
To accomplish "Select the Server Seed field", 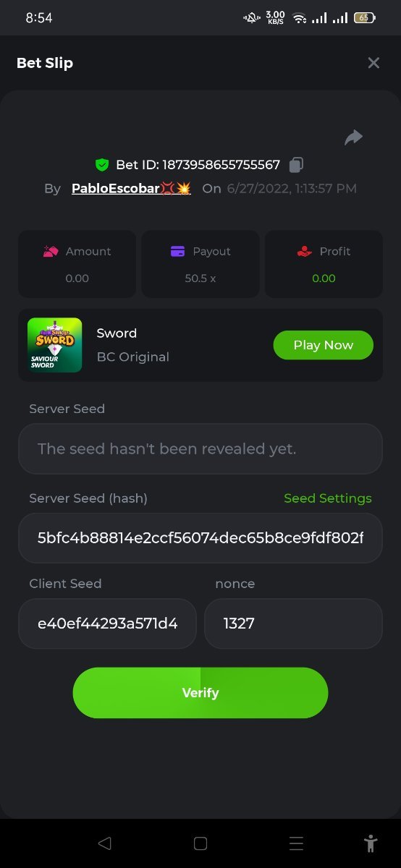I will tap(200, 448).
